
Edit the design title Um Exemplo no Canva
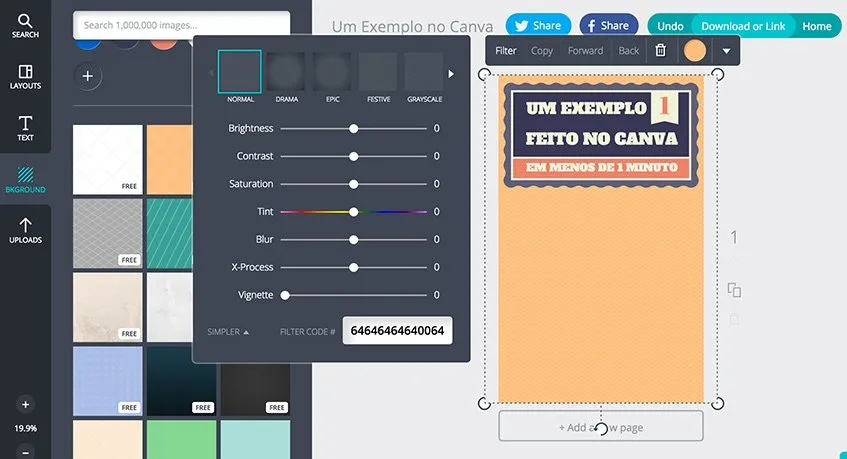tap(412, 26)
